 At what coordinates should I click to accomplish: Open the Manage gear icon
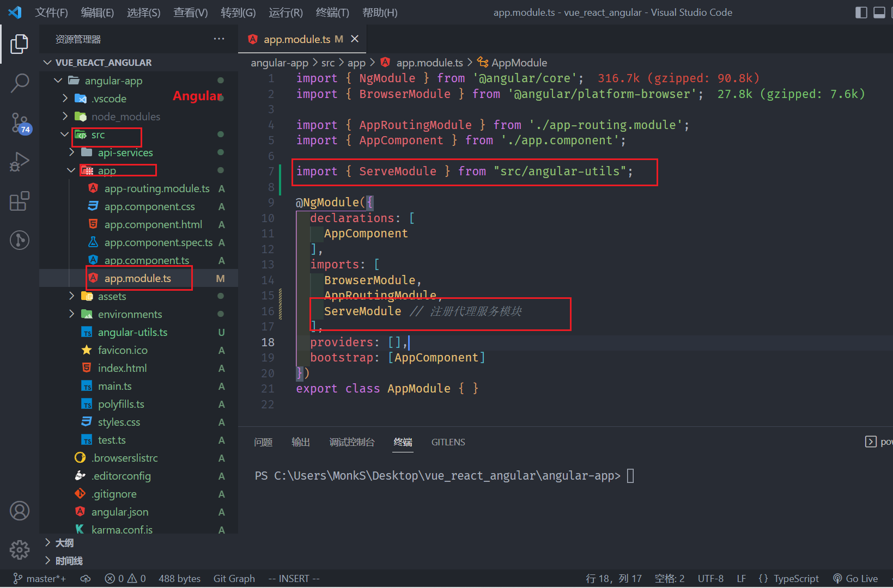point(20,550)
